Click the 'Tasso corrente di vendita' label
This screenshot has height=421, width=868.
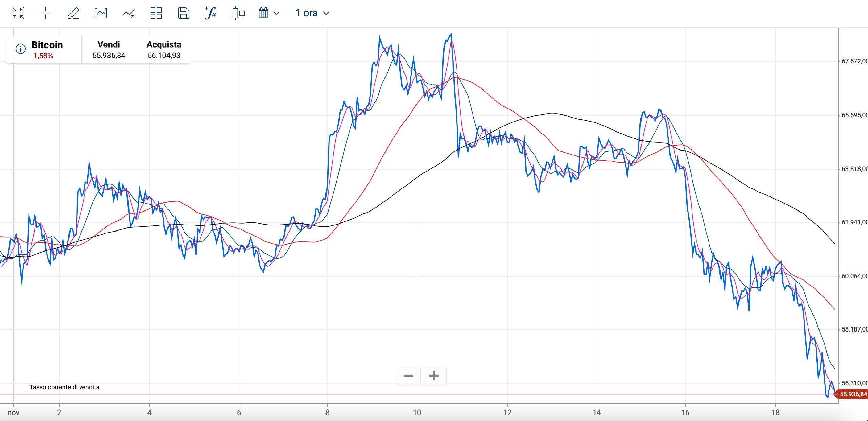64,387
